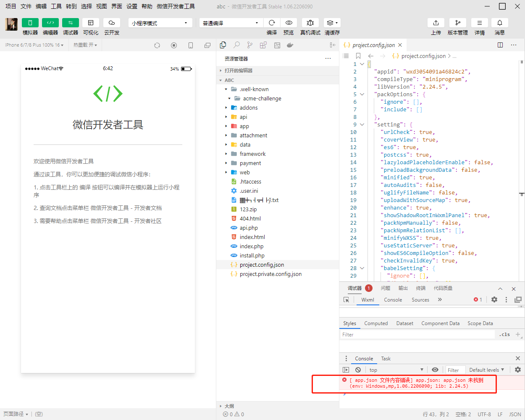Toggle the simulator phone device icon
525x420 pixels.
tap(191, 45)
